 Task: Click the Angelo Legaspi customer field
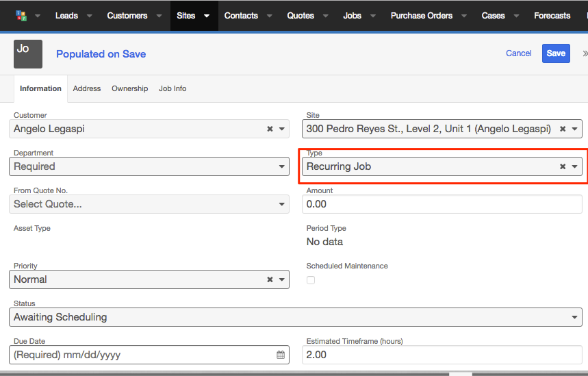click(x=149, y=129)
